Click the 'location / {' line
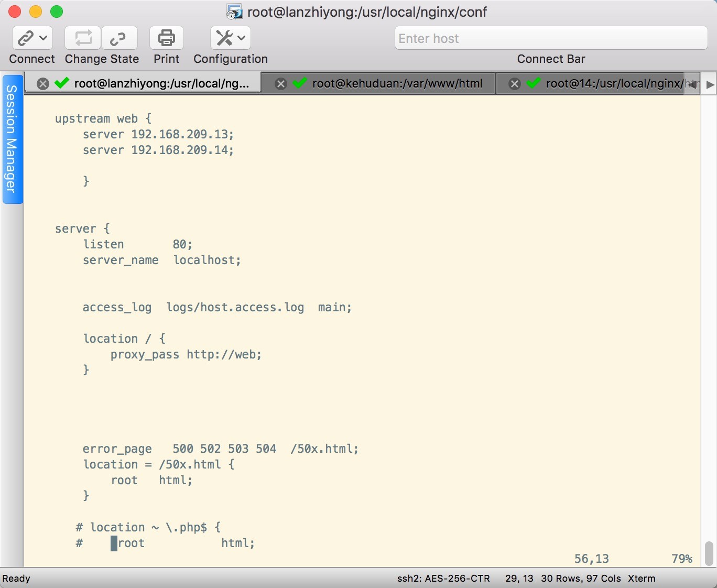The image size is (717, 588). 124,339
